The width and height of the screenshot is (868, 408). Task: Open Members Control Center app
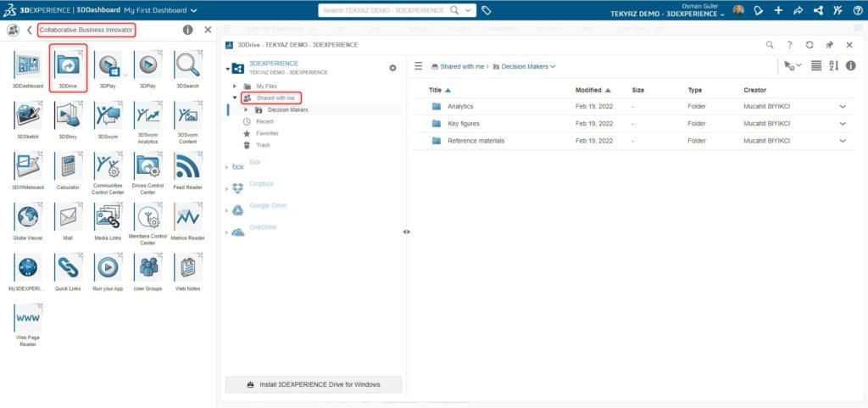coord(147,216)
